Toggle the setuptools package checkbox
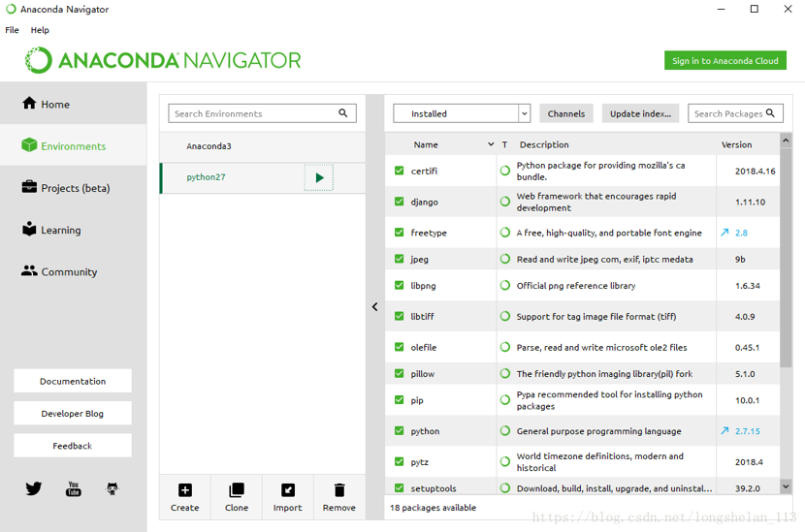Image resolution: width=805 pixels, height=532 pixels. (399, 487)
